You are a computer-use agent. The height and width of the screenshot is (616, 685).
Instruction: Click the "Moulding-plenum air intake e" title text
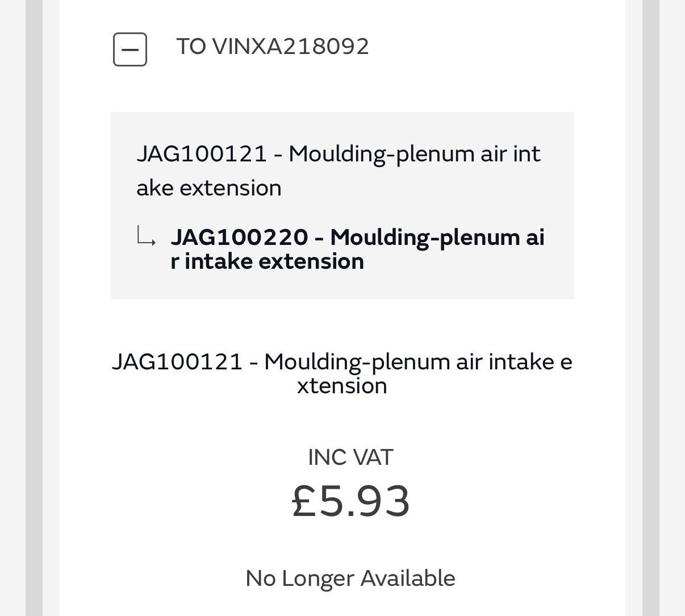(418, 362)
